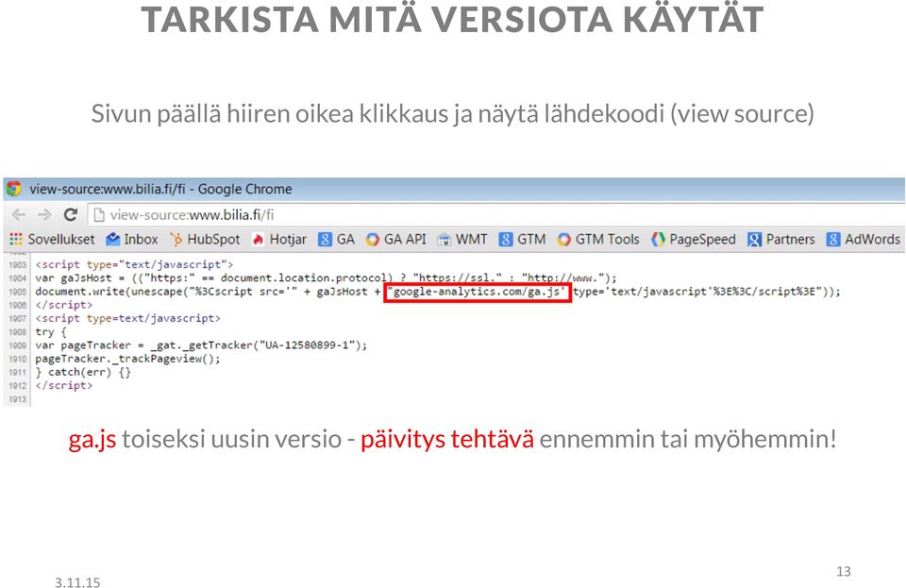Open the GA bookmark
This screenshot has height=588, width=906.
[336, 239]
